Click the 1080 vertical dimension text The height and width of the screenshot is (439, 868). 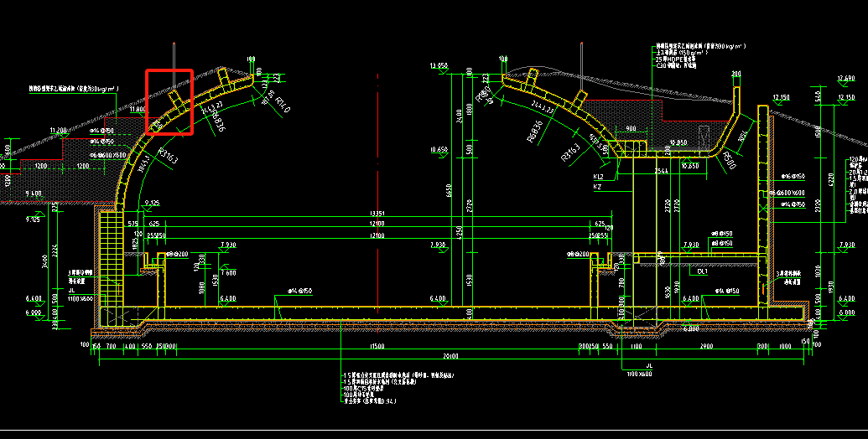[x=202, y=287]
